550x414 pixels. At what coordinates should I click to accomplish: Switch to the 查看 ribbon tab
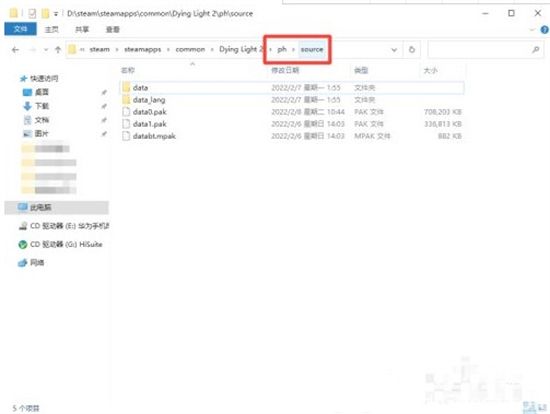tap(113, 29)
